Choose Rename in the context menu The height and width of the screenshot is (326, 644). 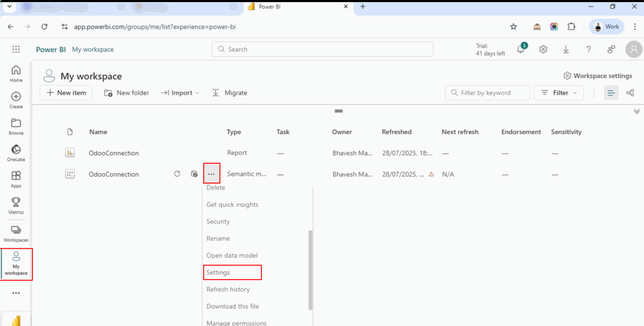[218, 239]
